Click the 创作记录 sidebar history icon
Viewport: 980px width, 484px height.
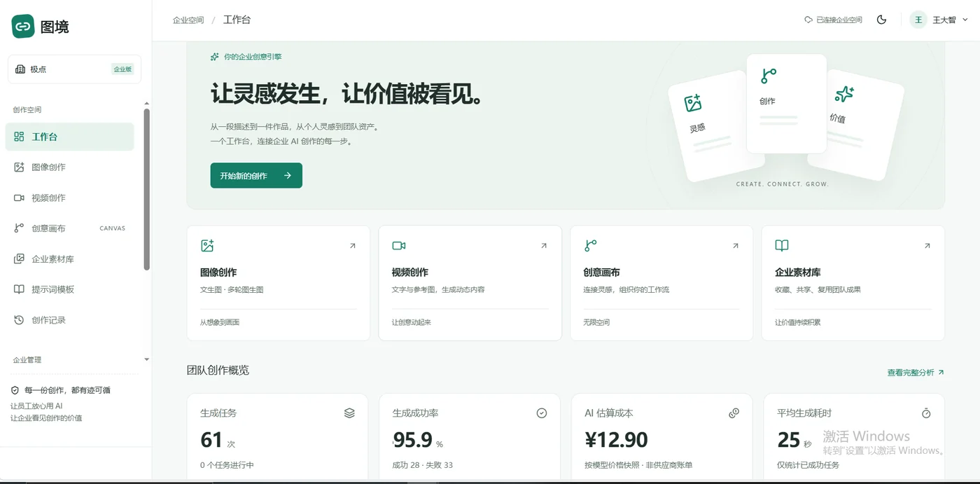[x=19, y=320]
